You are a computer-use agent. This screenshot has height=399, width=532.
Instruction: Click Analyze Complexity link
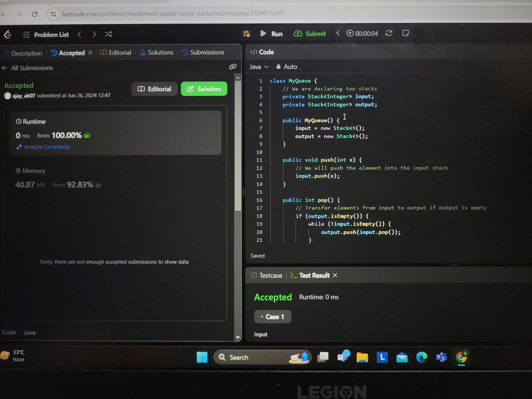43,147
